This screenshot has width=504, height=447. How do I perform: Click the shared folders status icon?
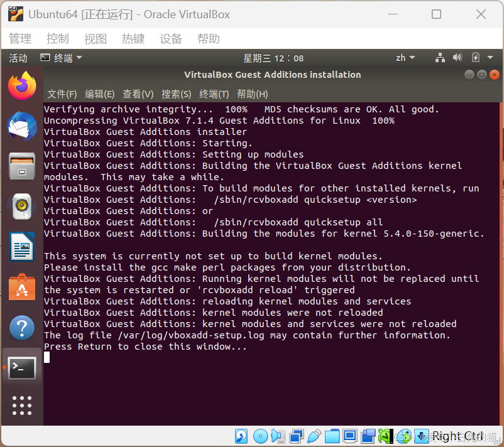(x=332, y=436)
